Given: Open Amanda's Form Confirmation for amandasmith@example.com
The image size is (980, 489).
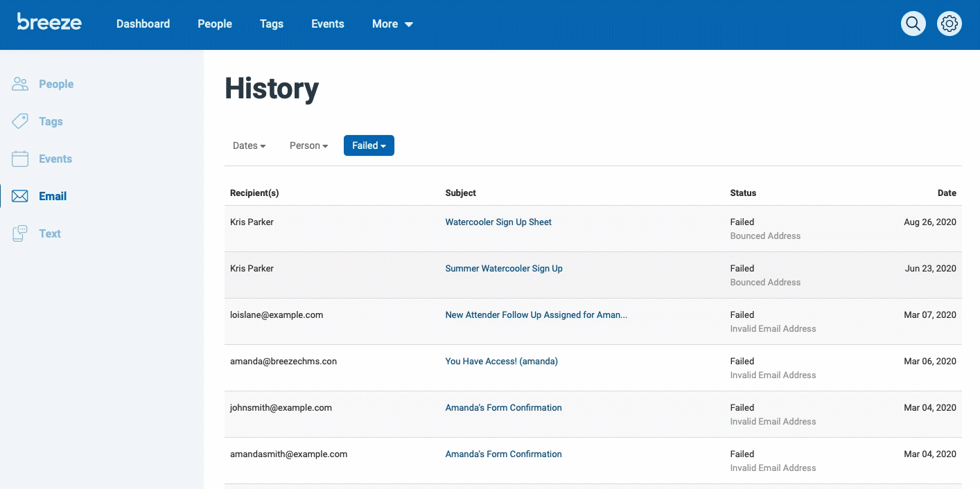Looking at the screenshot, I should [x=503, y=454].
